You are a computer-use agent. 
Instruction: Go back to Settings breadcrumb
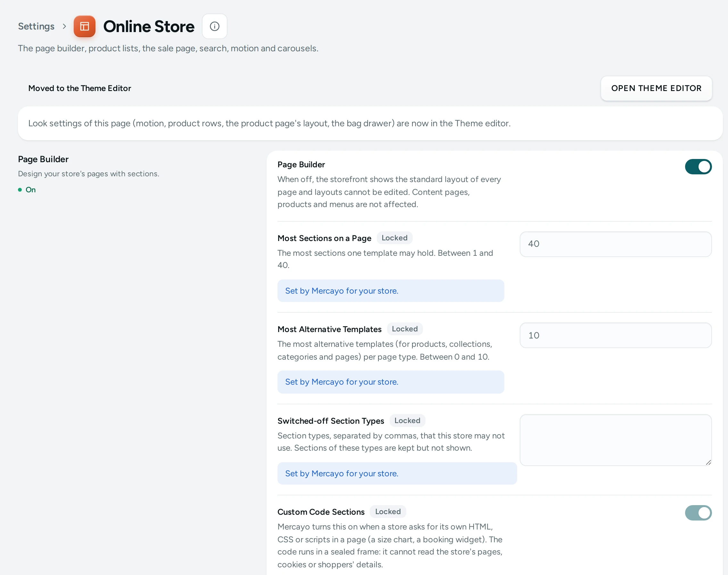pos(36,26)
